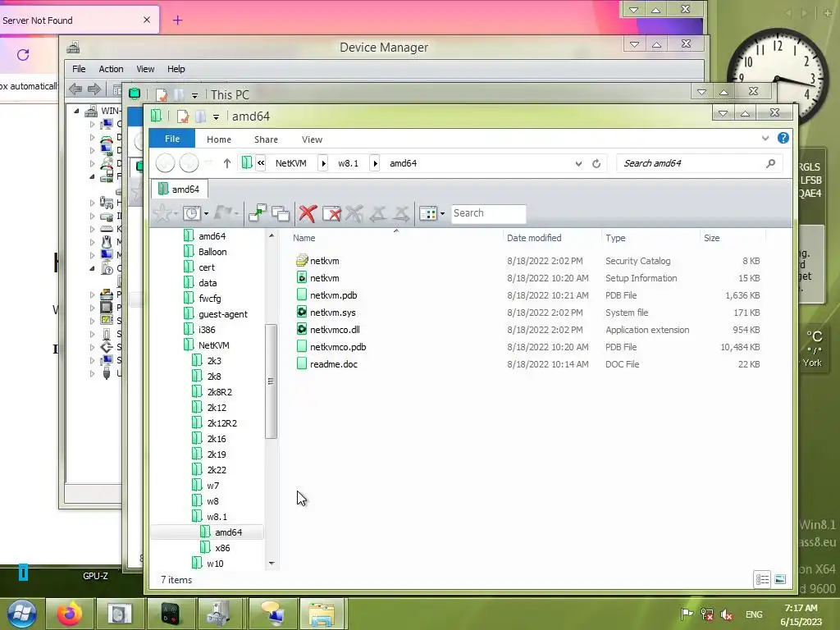Click the clone tab icon with green arrow
840x630 pixels.
tap(257, 213)
